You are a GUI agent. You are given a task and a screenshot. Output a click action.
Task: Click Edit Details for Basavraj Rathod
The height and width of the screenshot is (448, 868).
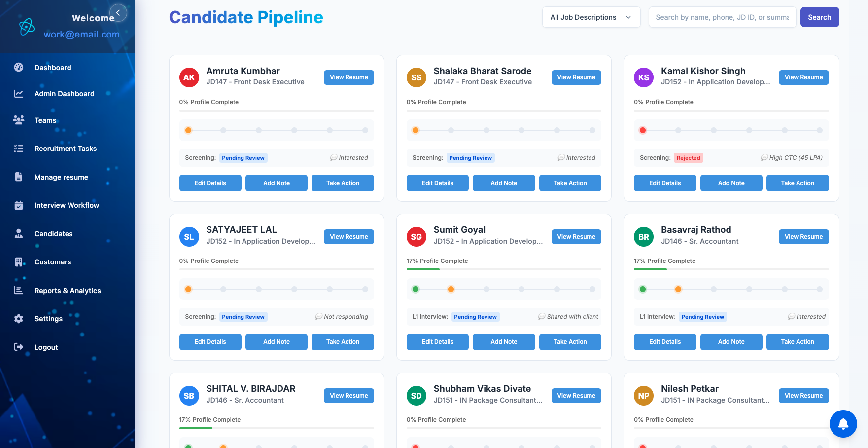664,342
